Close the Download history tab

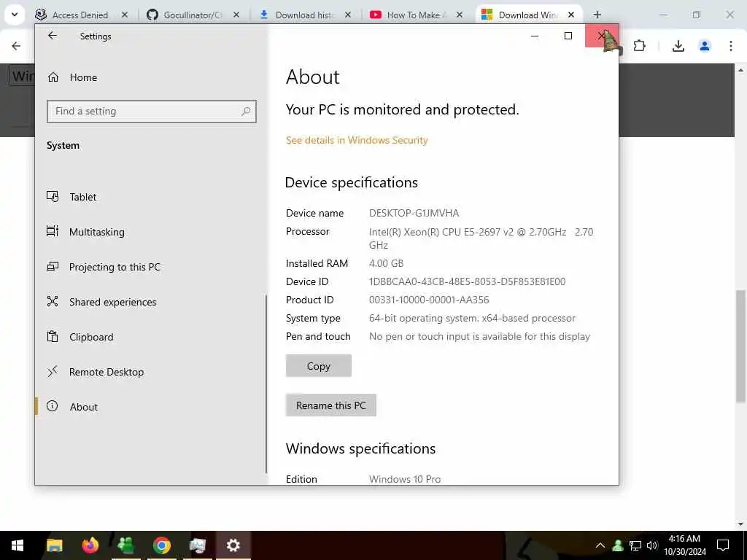click(348, 15)
